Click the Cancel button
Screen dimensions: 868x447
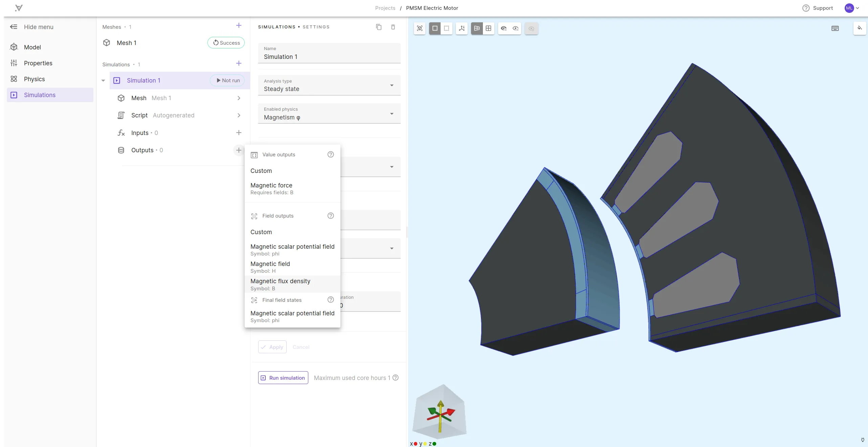[301, 347]
